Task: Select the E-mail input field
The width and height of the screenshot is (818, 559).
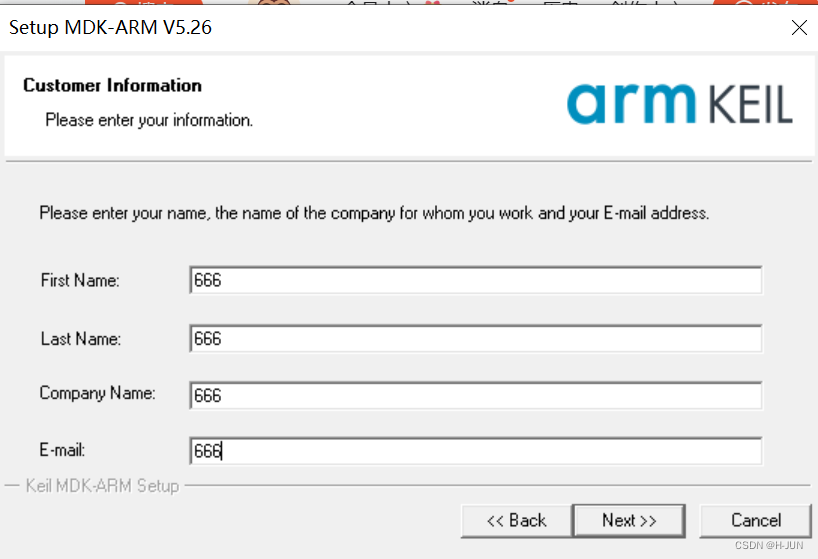Action: [x=476, y=451]
